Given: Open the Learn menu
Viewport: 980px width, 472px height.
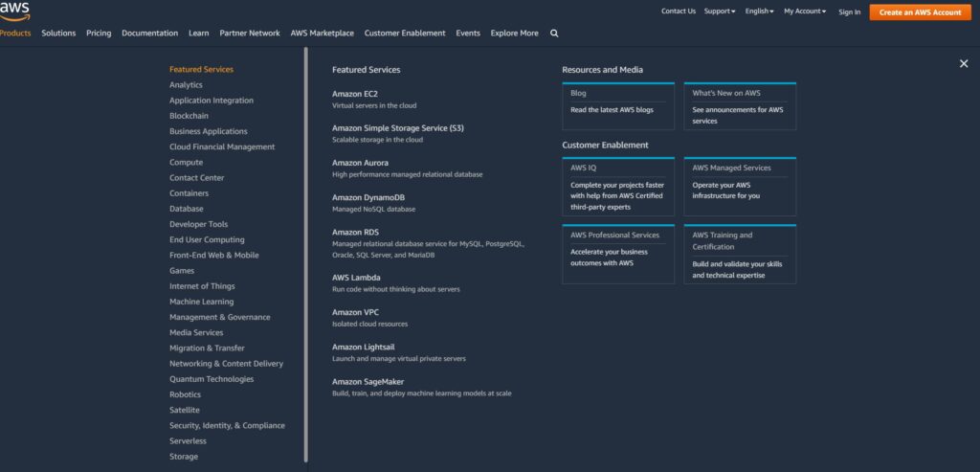Looking at the screenshot, I should (199, 34).
